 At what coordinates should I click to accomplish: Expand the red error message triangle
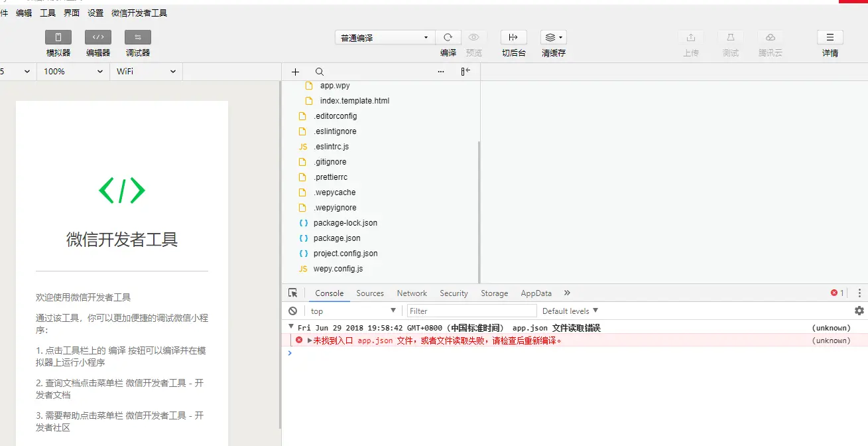(310, 340)
